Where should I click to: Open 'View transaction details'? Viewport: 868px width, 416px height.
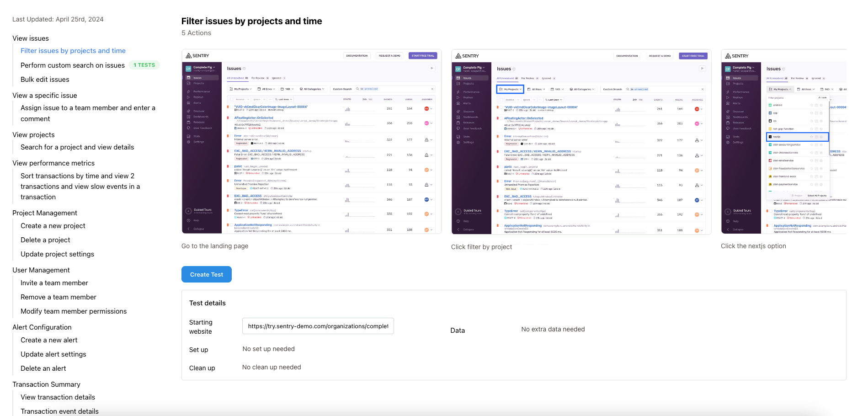(x=58, y=397)
